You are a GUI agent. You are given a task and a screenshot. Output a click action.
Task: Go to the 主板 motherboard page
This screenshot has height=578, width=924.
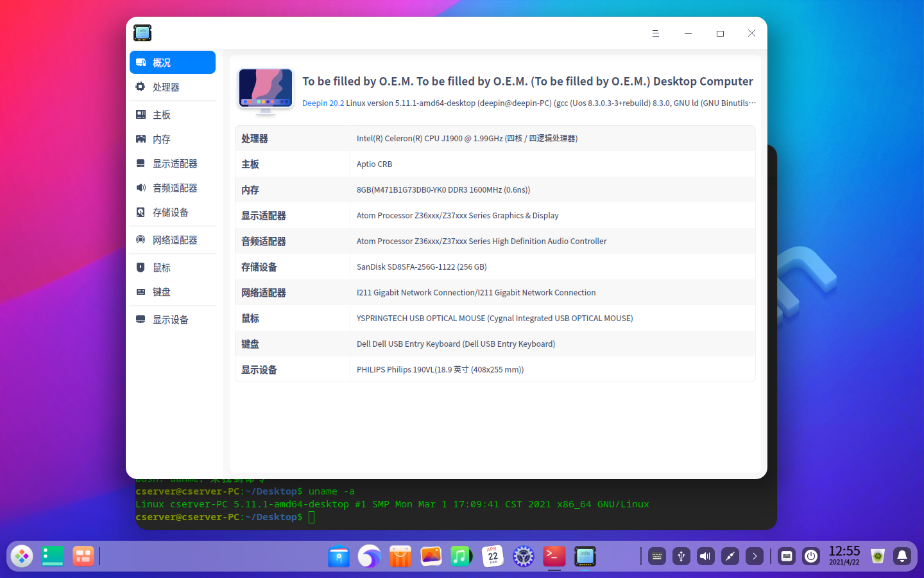(173, 114)
